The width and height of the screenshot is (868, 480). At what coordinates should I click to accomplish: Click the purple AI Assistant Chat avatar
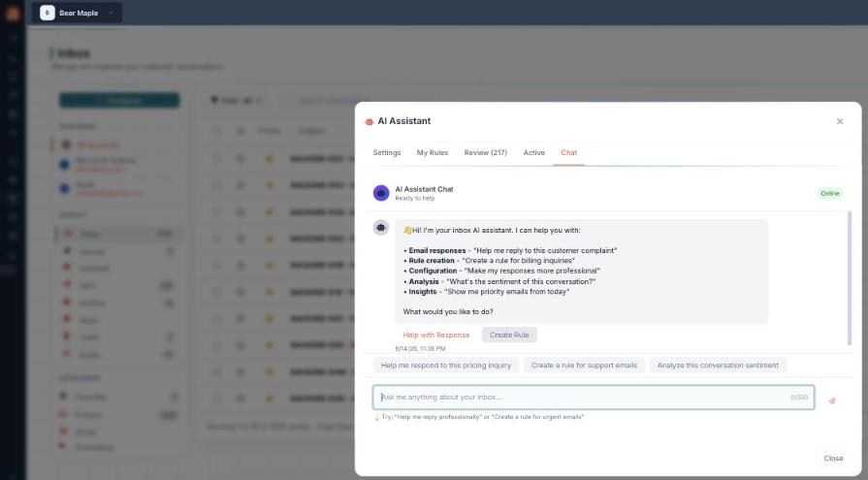point(381,193)
